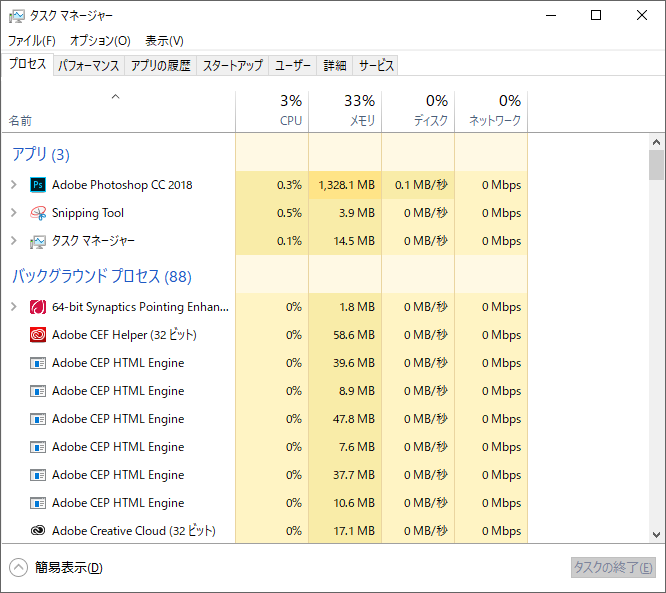Select the Snipping Tool process name
The image size is (666, 593).
88,213
